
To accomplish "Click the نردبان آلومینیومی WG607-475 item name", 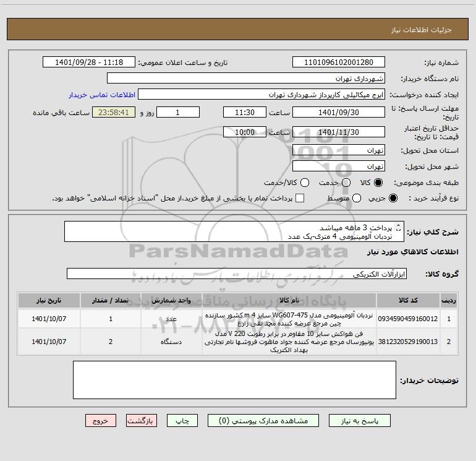I will (x=289, y=319).
